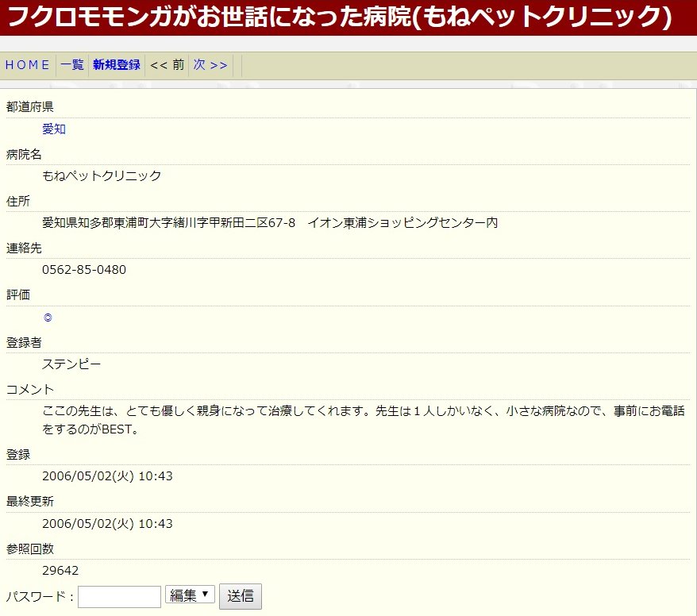Go to previous entry with << 前

(167, 65)
